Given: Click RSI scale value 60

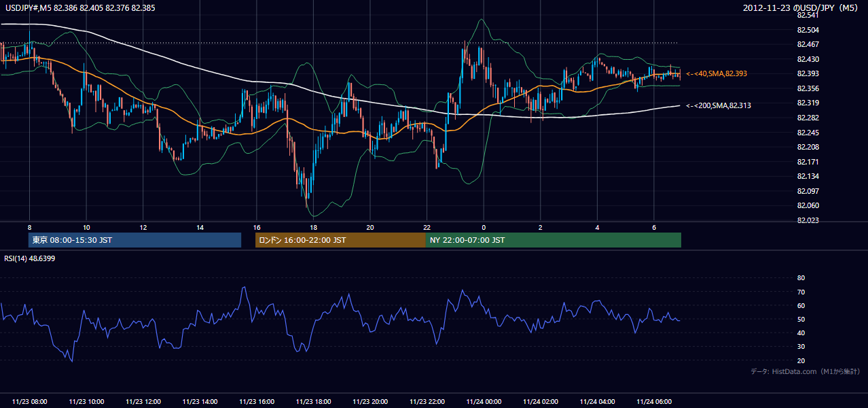Looking at the screenshot, I should 801,305.
